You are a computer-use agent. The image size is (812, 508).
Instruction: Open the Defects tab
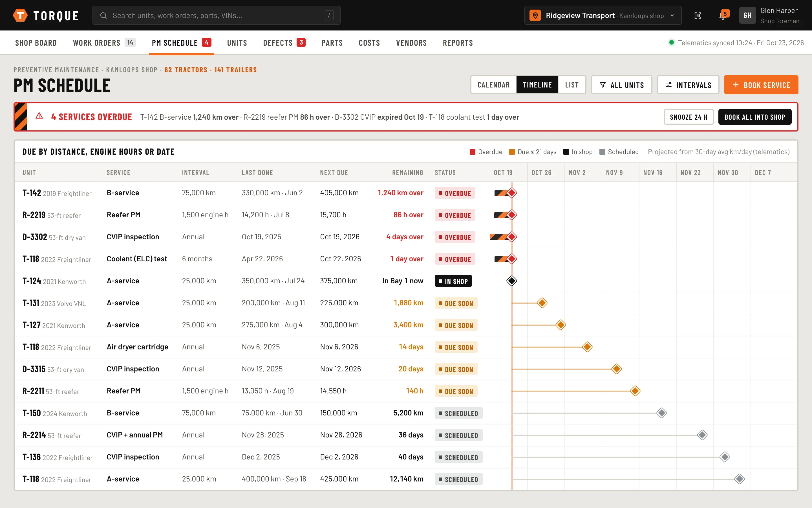coord(284,43)
